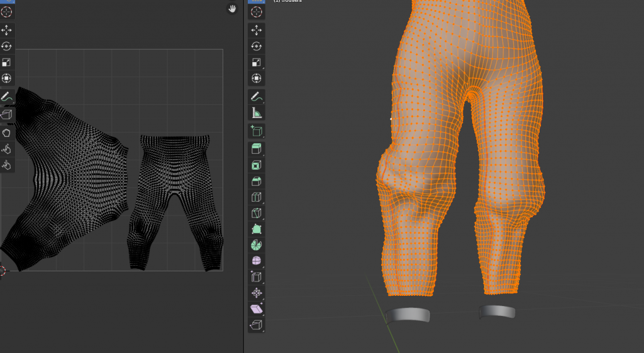Select the Measure tool in the 3D viewport
This screenshot has height=353, width=644.
[x=257, y=113]
